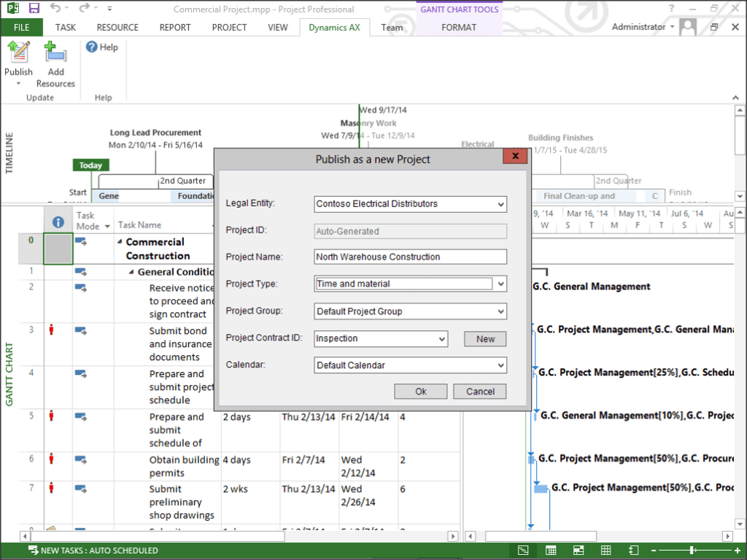
Task: Open the Task Usage view icon
Action: coord(551,551)
